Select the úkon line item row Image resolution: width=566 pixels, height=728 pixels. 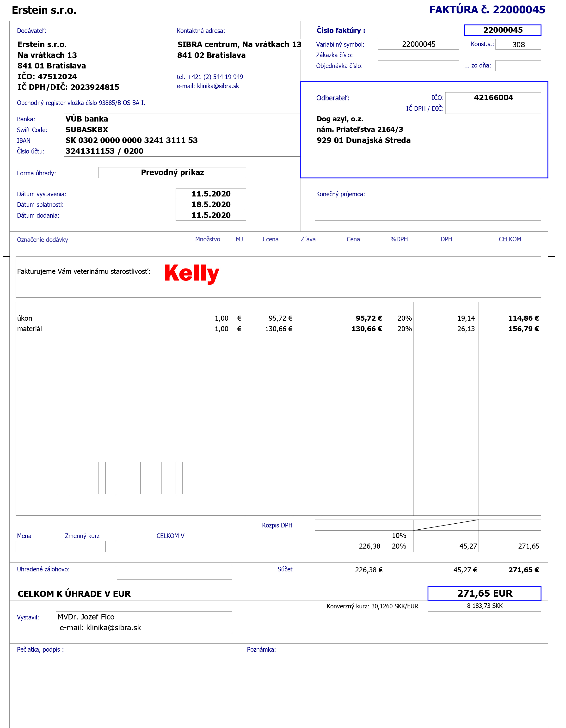25,318
